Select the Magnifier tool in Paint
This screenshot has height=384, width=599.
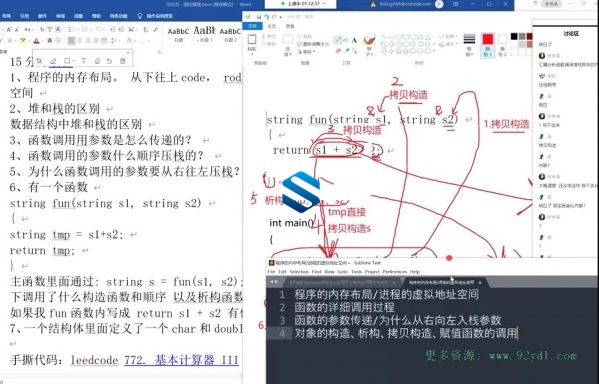coord(355,50)
